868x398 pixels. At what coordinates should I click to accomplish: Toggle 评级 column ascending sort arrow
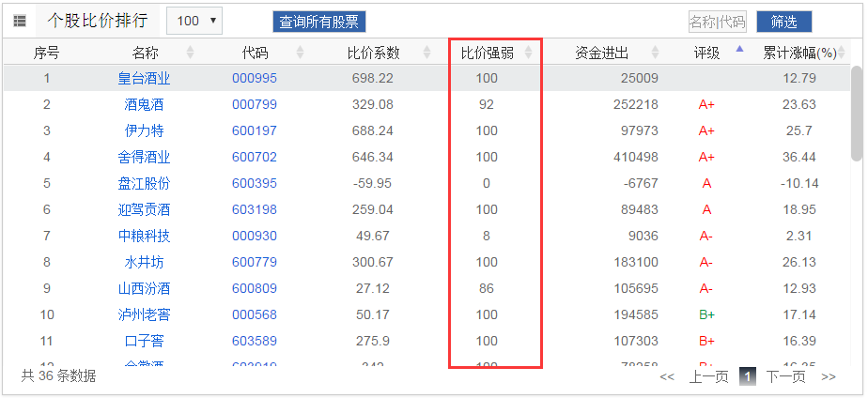pyautogui.click(x=739, y=49)
